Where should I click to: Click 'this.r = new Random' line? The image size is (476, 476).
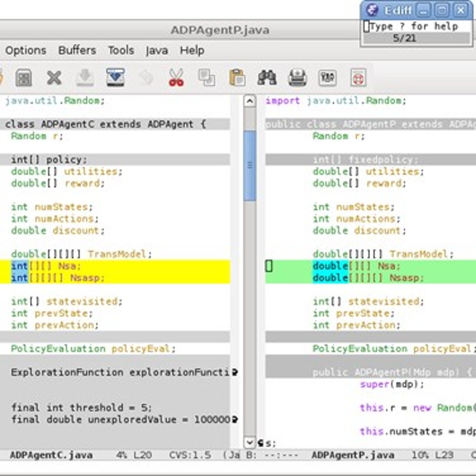[x=418, y=408]
